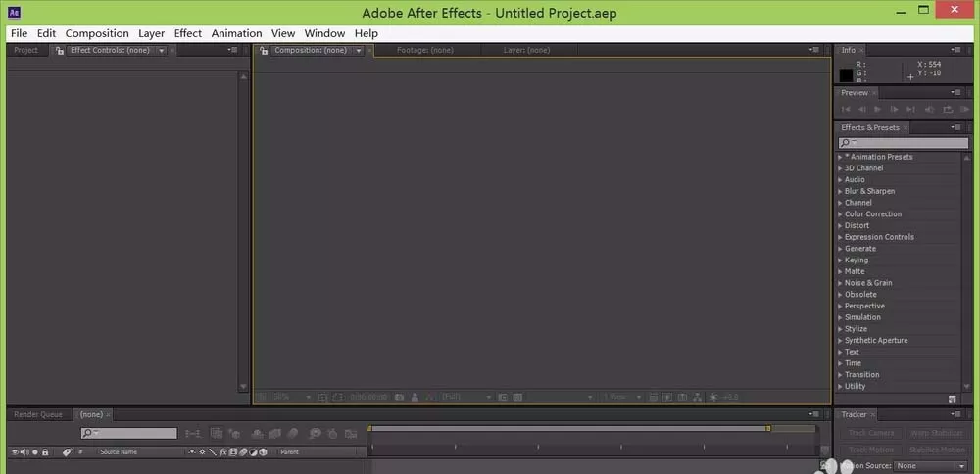Screen dimensions: 980x474
Task: Toggle region of interest in Composition footer
Action: pos(502,397)
